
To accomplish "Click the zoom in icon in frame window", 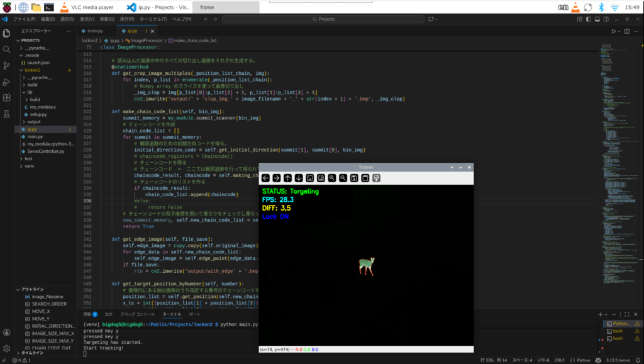I will 332,178.
